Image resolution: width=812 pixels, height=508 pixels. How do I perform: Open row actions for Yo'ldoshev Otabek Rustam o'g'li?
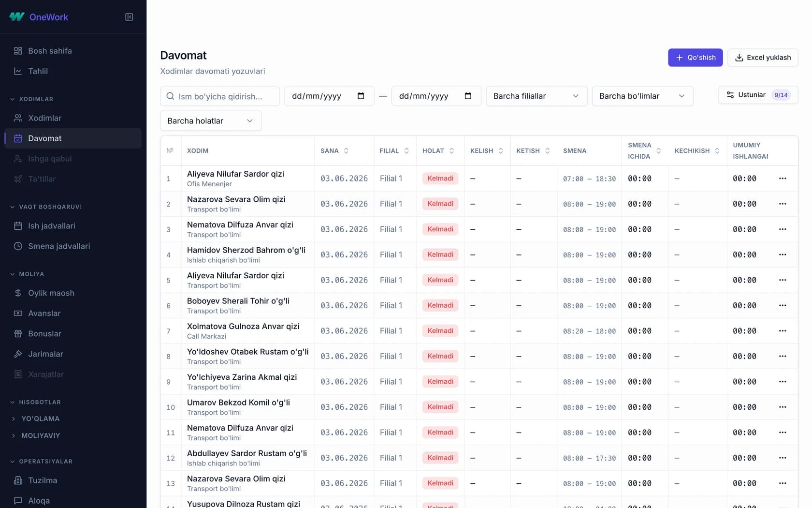tap(783, 356)
